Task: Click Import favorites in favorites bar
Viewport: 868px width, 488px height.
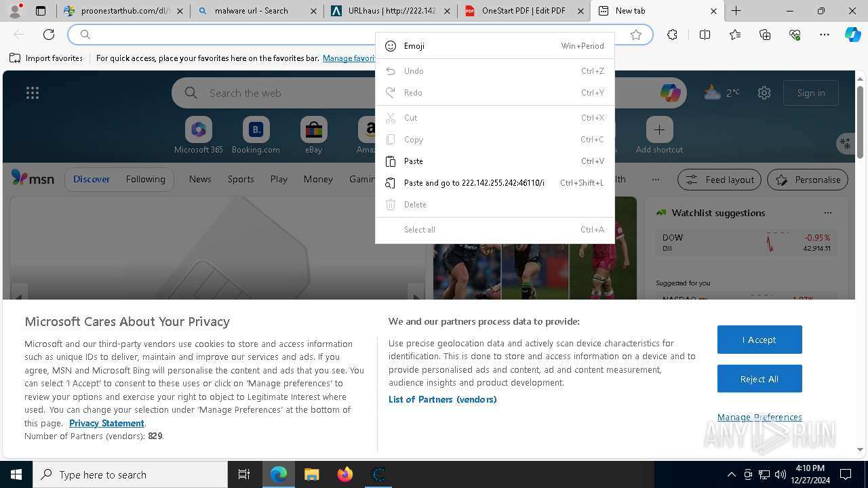Action: 46,58
